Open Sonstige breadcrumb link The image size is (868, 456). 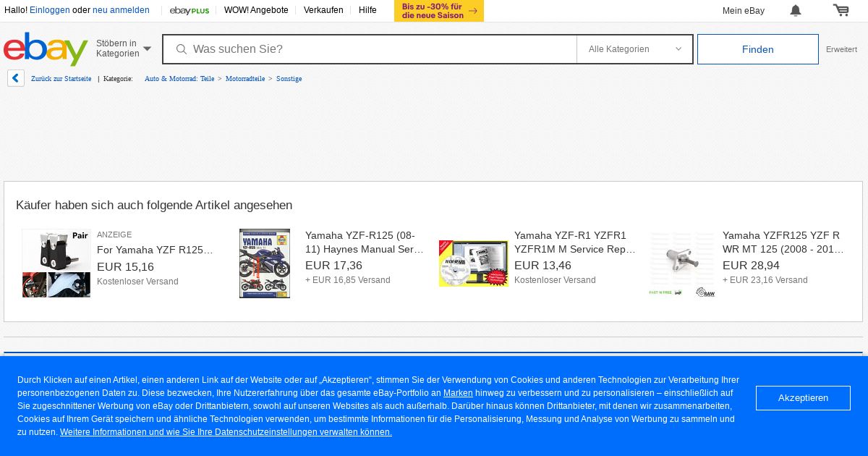(289, 78)
